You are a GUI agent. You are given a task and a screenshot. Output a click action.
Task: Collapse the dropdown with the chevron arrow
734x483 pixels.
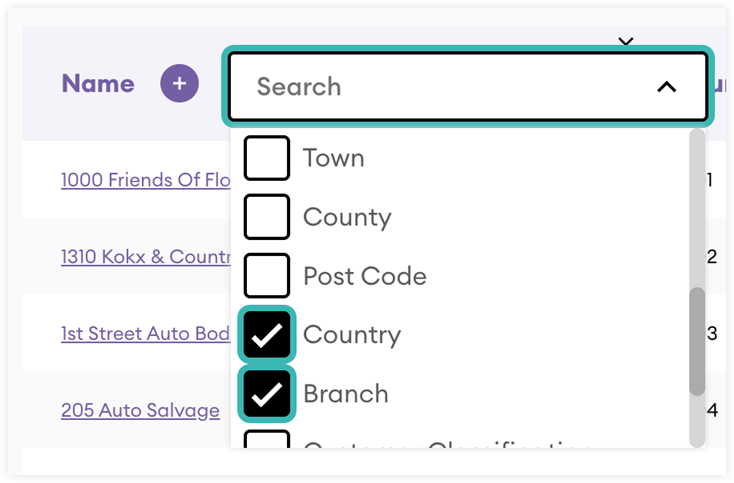coord(667,87)
